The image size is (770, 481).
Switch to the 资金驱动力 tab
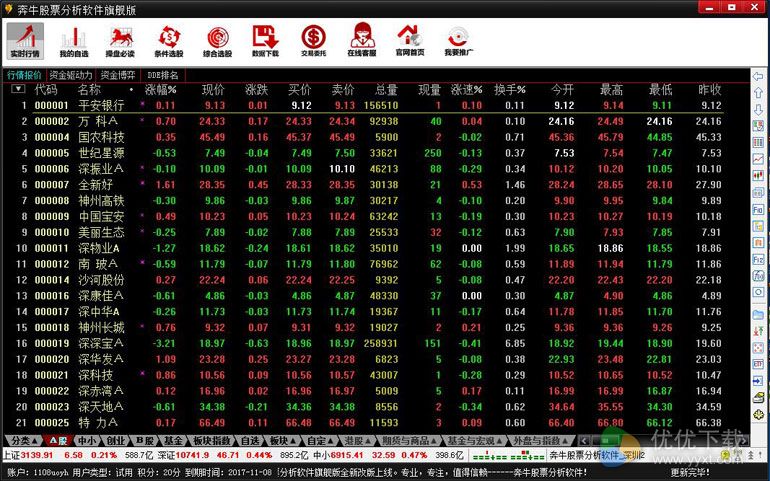[x=71, y=75]
